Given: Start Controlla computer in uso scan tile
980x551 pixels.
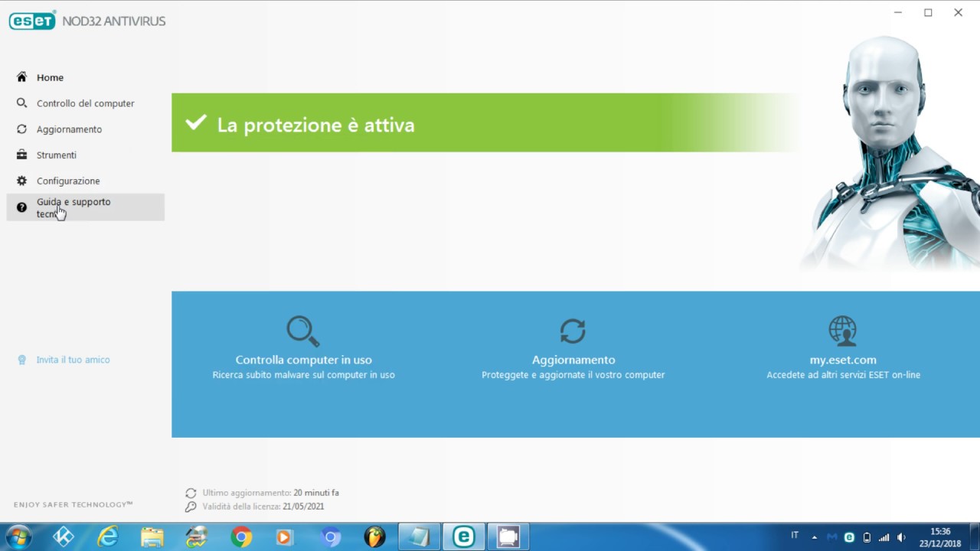Looking at the screenshot, I should tap(303, 349).
